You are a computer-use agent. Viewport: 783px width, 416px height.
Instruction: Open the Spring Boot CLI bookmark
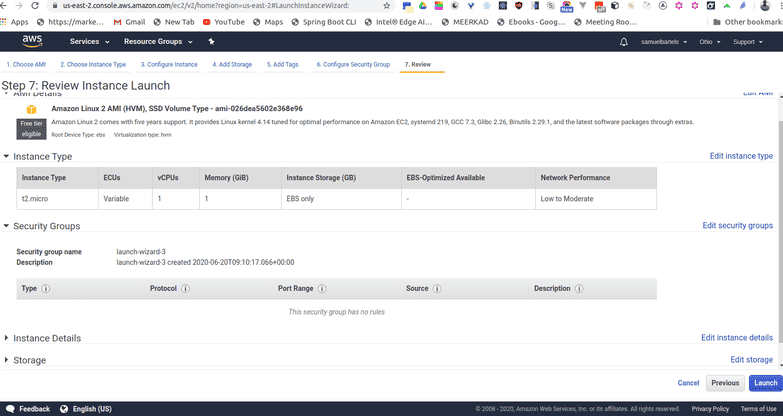pos(324,22)
